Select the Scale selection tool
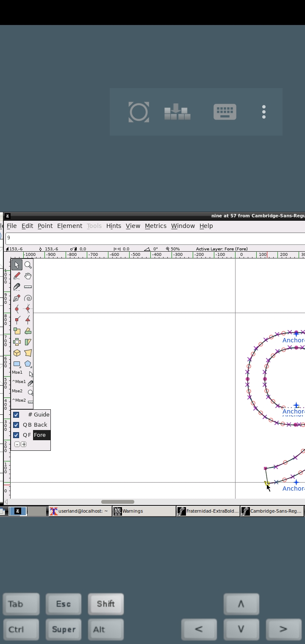305x644 pixels. 17,331
